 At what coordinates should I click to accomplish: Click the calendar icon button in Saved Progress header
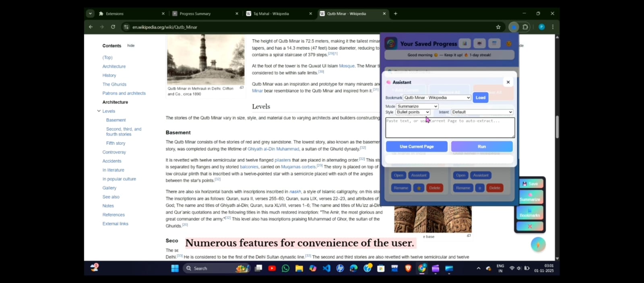494,44
